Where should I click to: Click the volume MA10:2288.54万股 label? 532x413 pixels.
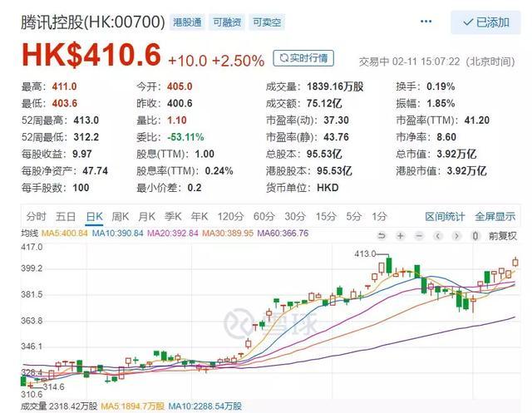coord(205,406)
